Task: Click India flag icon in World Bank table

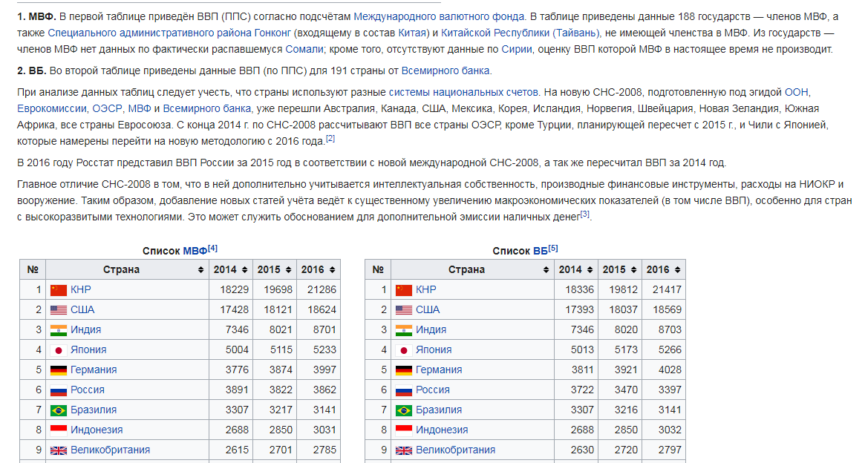Action: tap(403, 330)
